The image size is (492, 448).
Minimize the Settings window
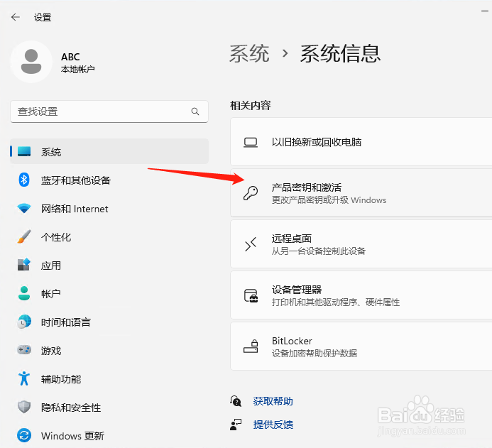coord(485,11)
